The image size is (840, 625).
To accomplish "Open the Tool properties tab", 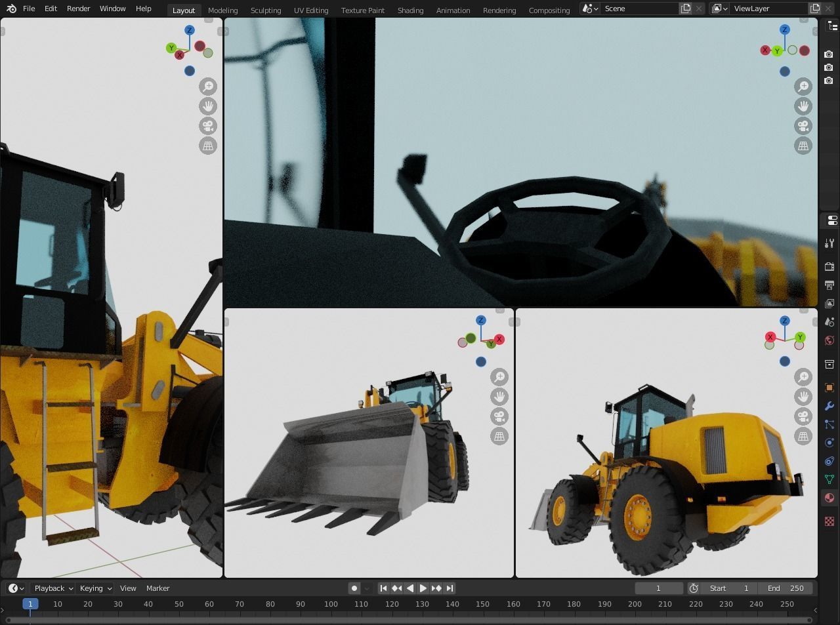I will (829, 243).
